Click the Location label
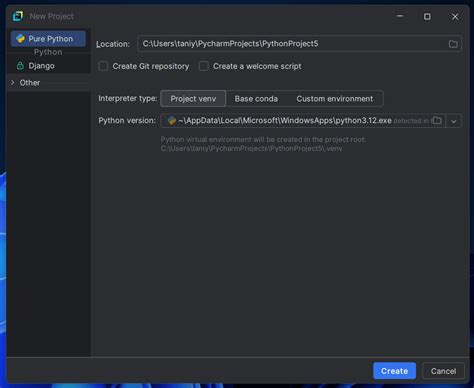 [113, 44]
